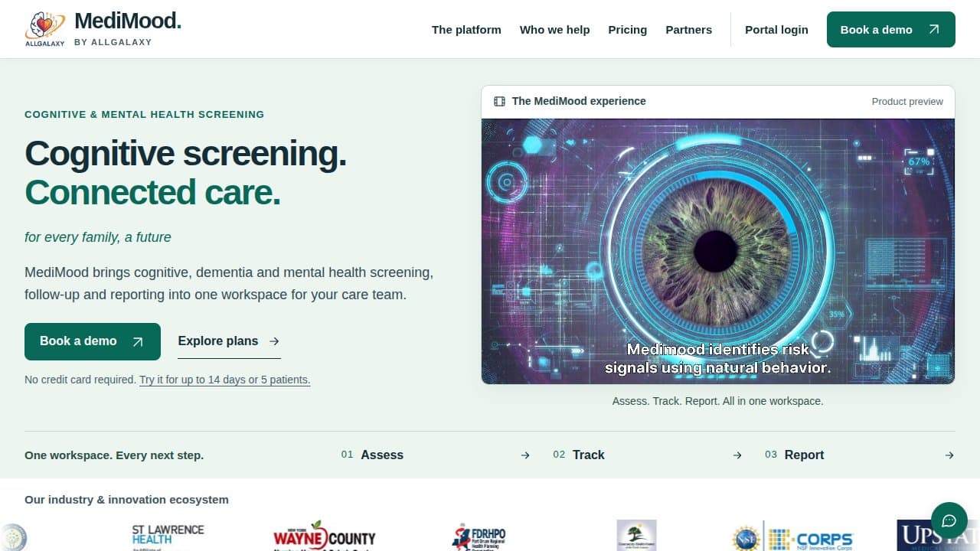The height and width of the screenshot is (551, 980).
Task: Click the "Product preview" label
Action: click(907, 101)
